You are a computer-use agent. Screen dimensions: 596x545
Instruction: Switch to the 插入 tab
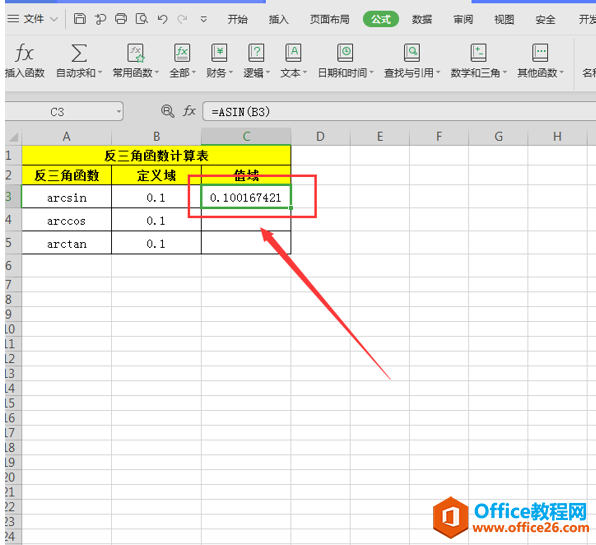point(279,19)
